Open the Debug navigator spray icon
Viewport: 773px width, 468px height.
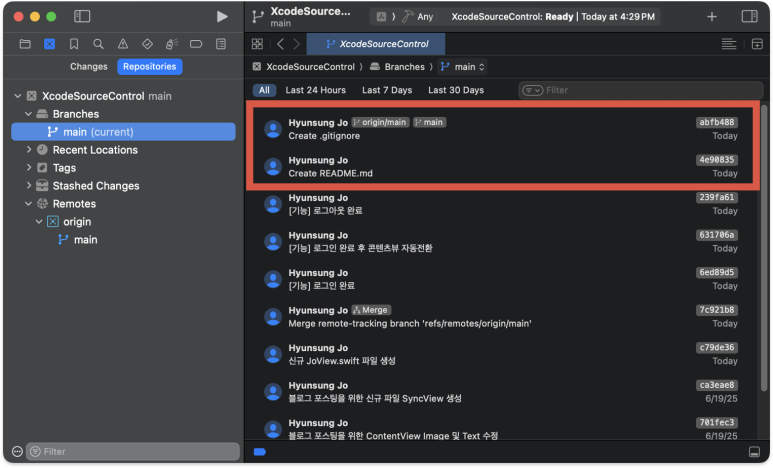[x=172, y=44]
